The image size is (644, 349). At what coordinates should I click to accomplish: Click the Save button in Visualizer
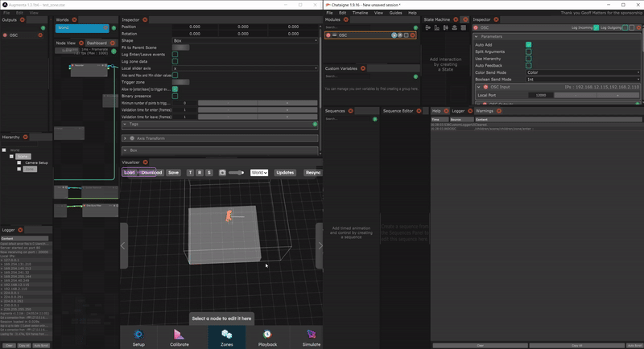click(173, 173)
